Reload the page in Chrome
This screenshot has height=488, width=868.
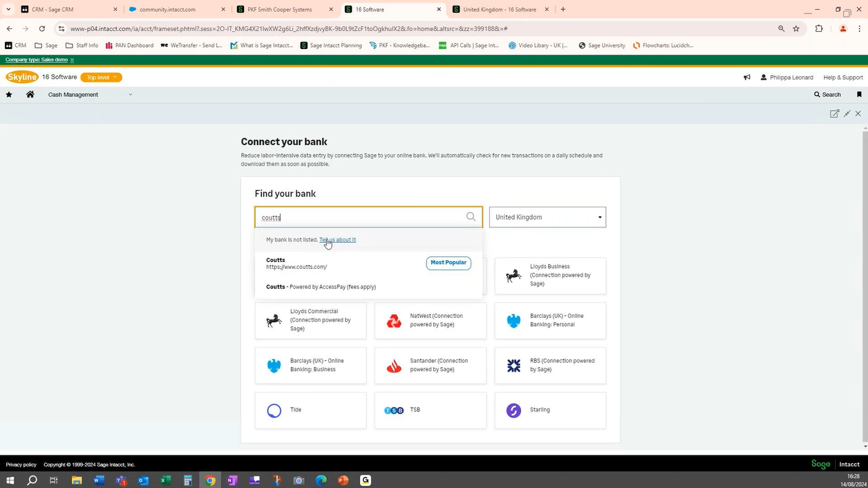pyautogui.click(x=42, y=28)
